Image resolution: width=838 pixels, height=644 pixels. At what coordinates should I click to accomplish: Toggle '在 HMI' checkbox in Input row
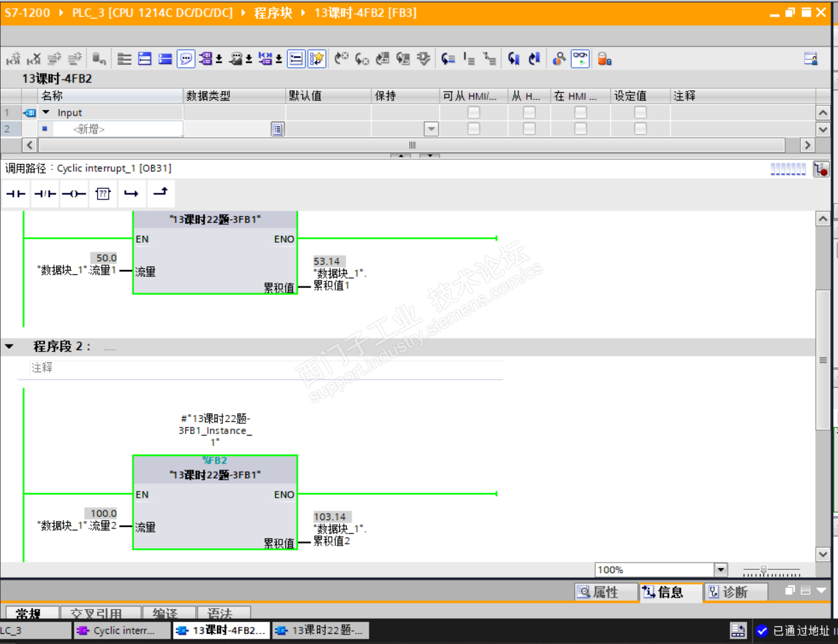[x=580, y=112]
